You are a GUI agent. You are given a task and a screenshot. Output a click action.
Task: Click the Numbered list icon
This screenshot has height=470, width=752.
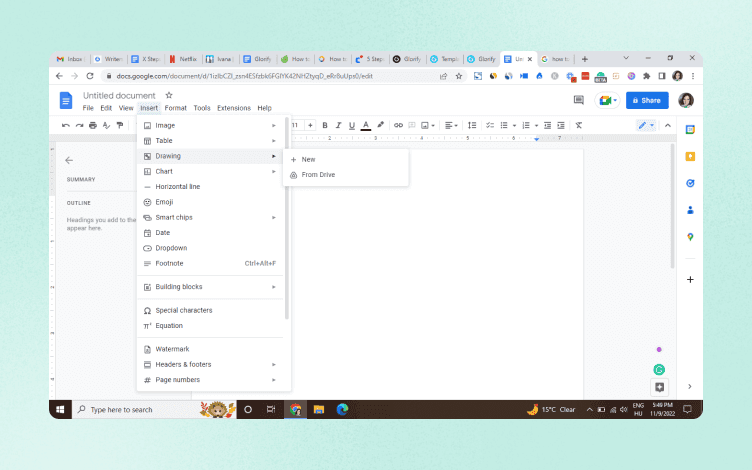(x=526, y=126)
